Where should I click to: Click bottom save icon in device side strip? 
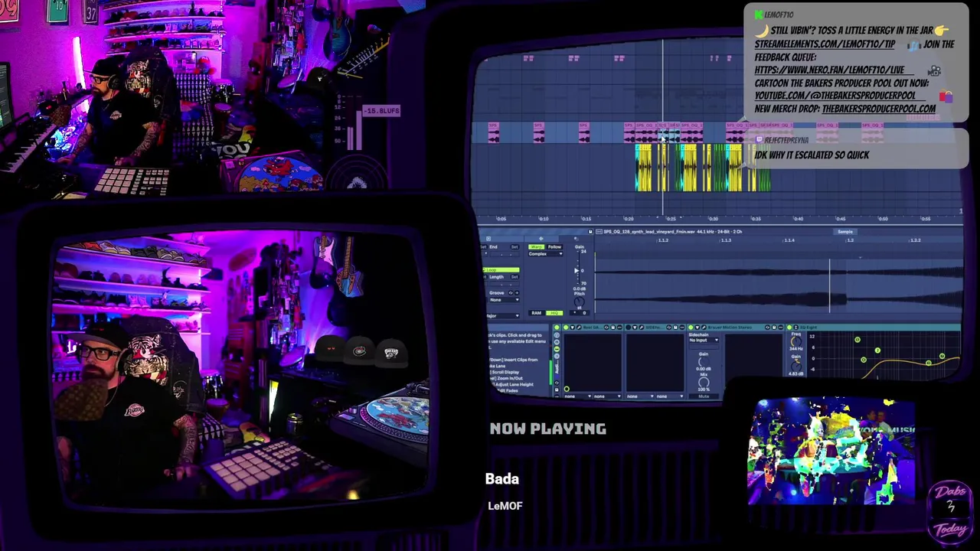[557, 390]
